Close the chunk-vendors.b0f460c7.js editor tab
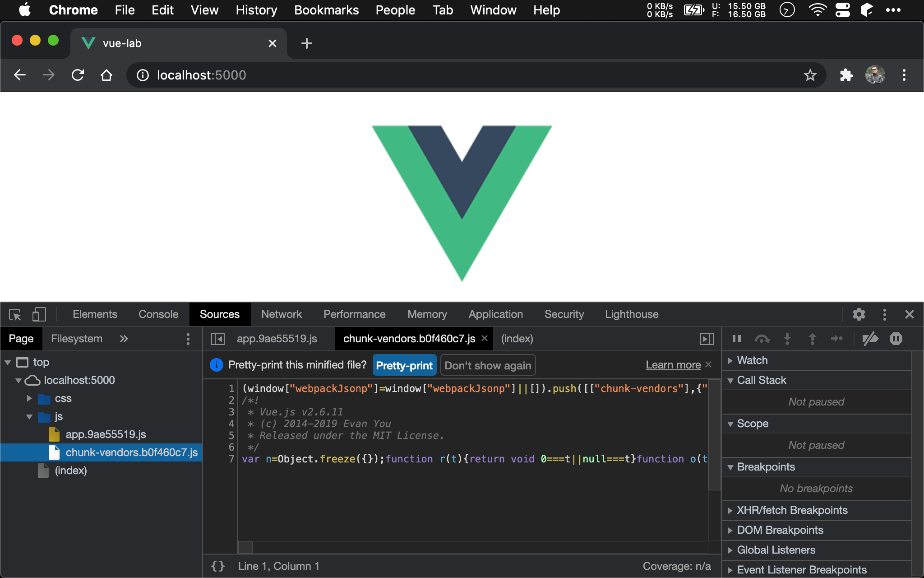Screen dimensions: 924x578 coord(485,338)
